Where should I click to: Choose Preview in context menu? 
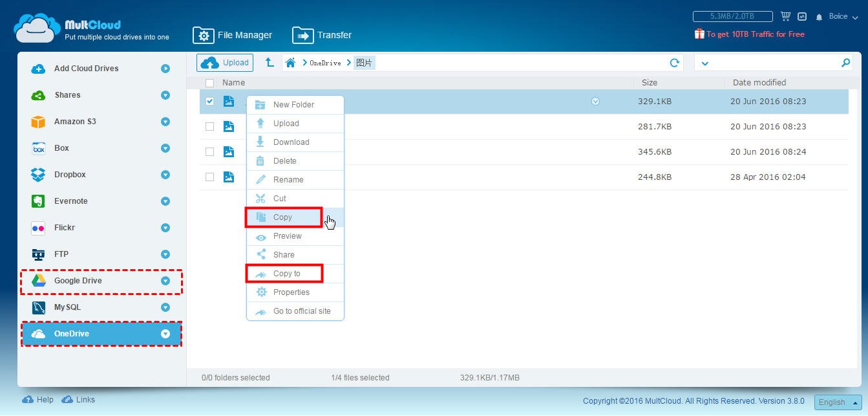295,236
